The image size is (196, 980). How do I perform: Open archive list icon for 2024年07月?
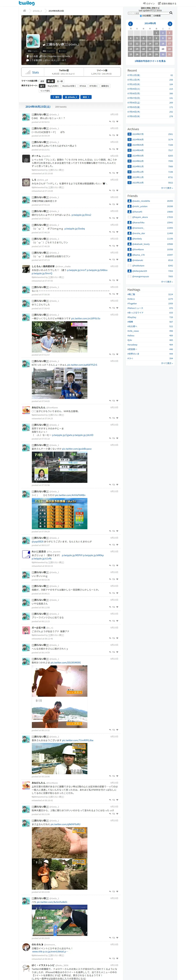[129, 134]
